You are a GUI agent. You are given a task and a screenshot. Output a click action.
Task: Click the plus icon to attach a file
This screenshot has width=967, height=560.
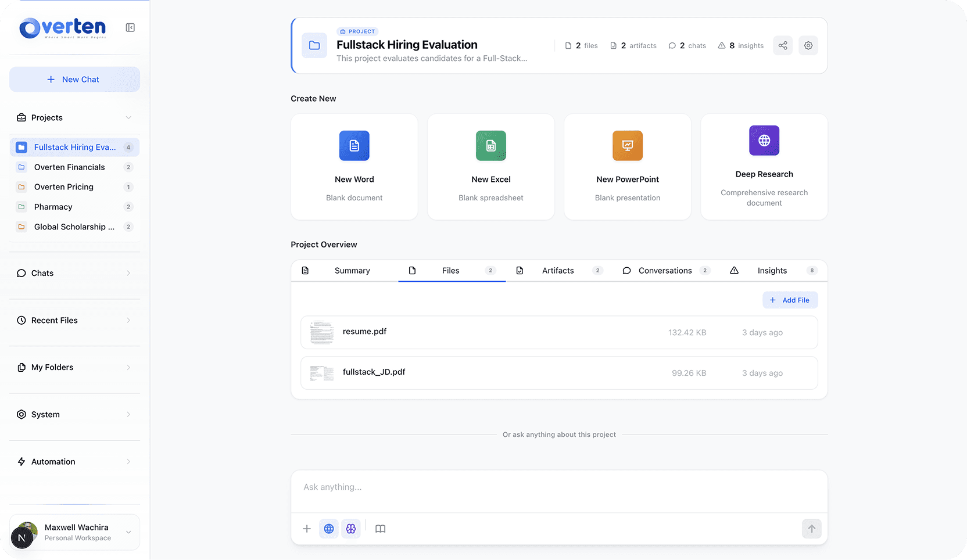tap(306, 529)
